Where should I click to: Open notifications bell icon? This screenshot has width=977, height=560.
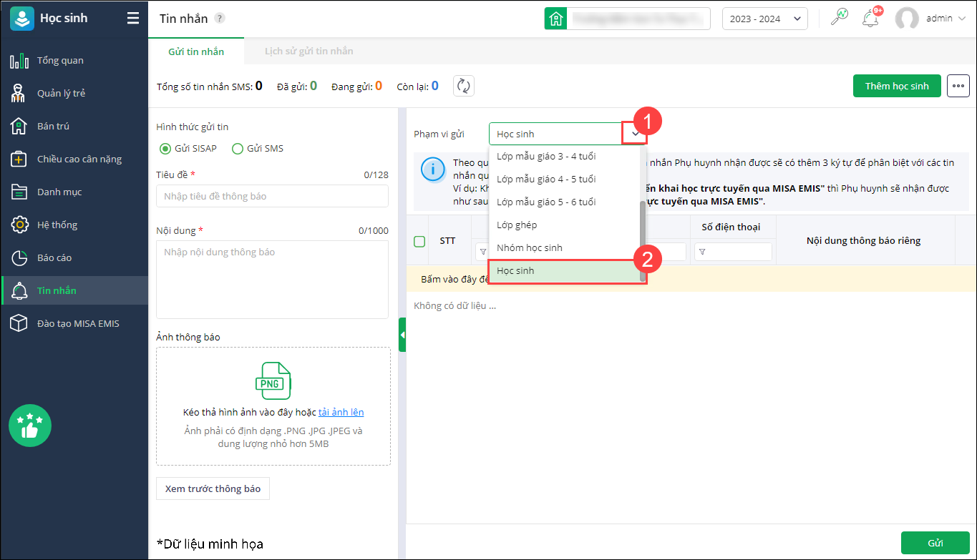(x=870, y=19)
